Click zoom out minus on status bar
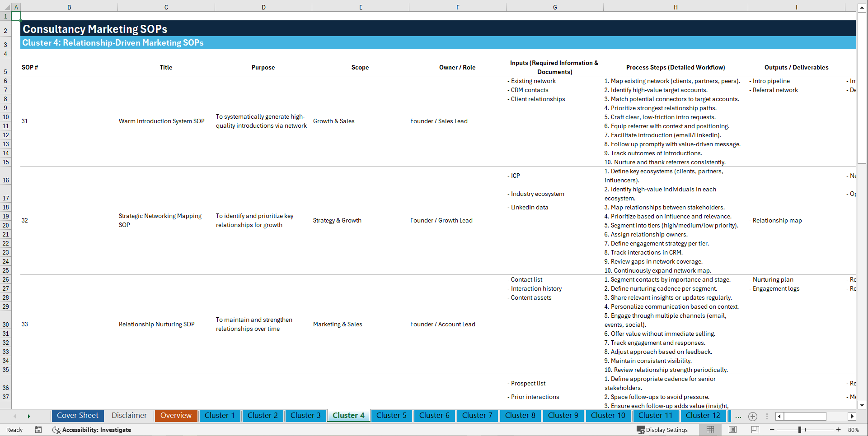Screen dimensions: 868x436 [x=772, y=430]
